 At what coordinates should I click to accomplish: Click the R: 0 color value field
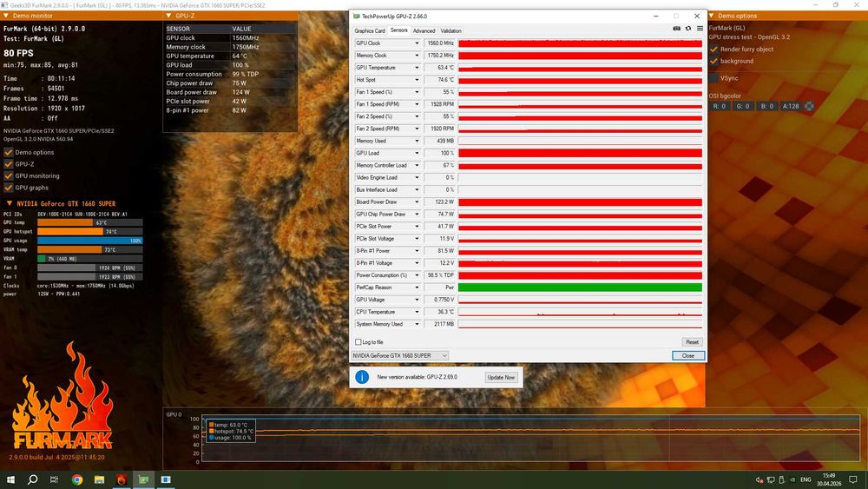(x=719, y=106)
